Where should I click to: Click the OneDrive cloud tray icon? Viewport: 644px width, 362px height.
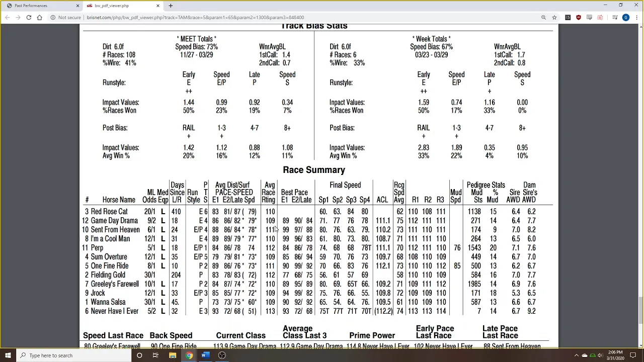click(585, 355)
